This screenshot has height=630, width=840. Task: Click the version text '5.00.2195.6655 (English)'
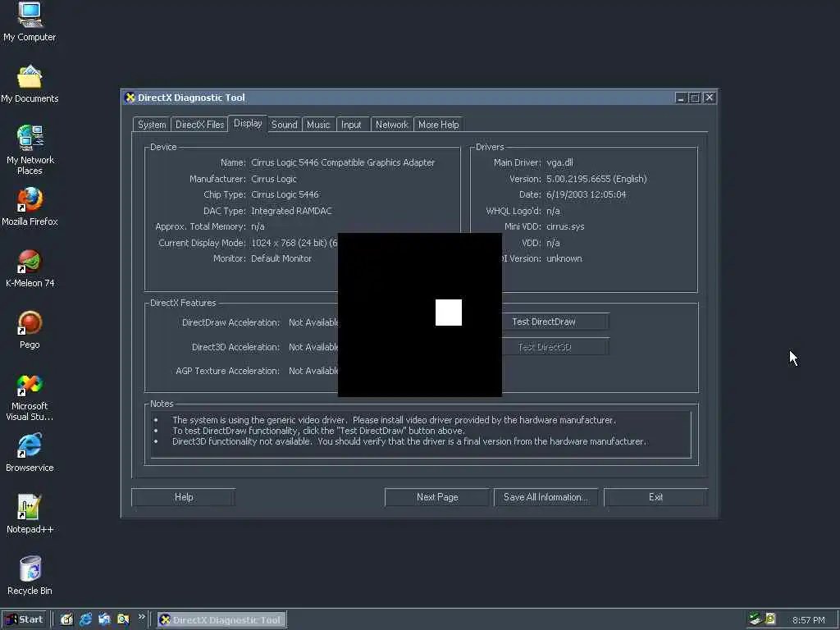pyautogui.click(x=596, y=179)
